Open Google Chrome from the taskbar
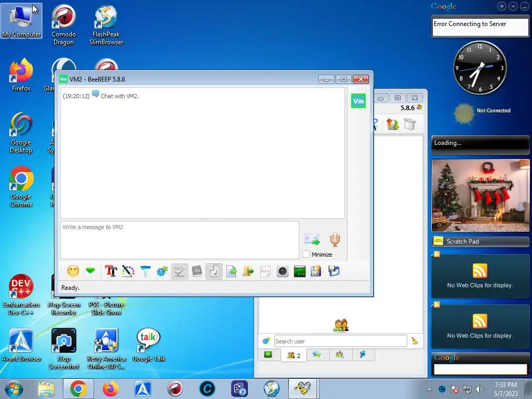532x399 pixels. (x=78, y=389)
